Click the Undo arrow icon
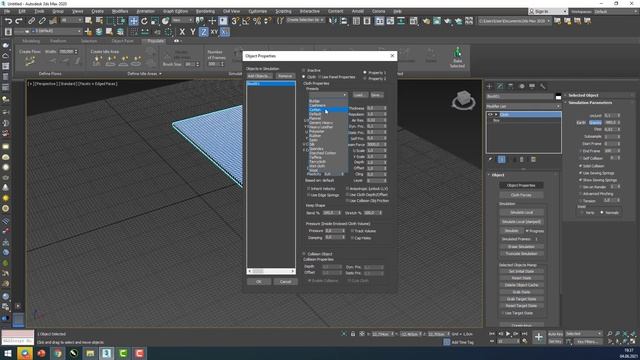The width and height of the screenshot is (640, 360). point(9,20)
